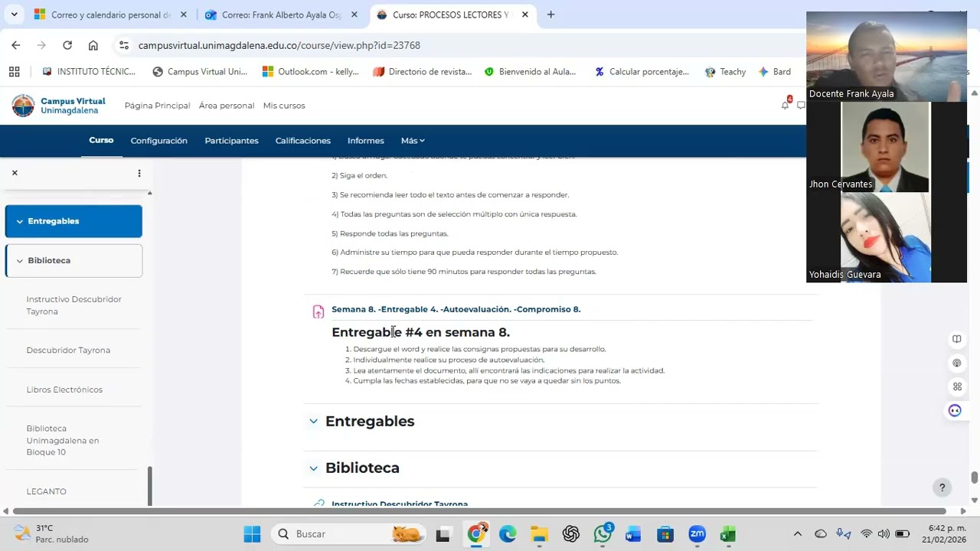Switch to Correo: Frank Alberto Ayala tab
Screen dimensions: 980x551
coord(273,15)
